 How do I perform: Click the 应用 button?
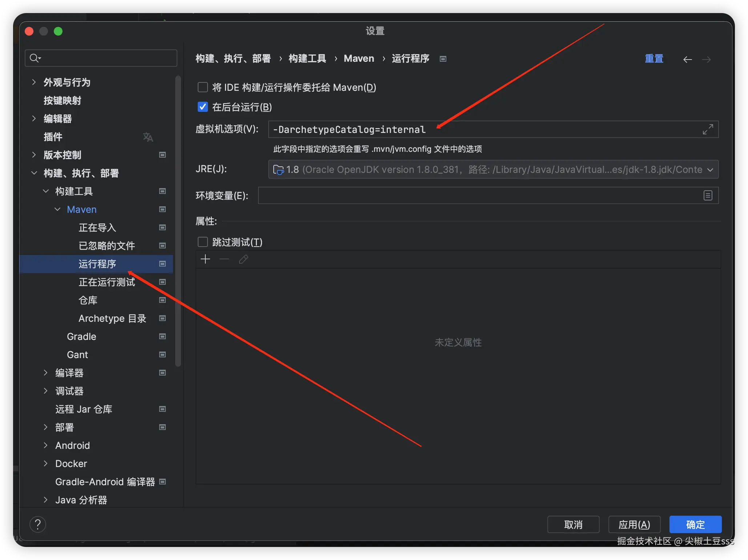click(634, 524)
